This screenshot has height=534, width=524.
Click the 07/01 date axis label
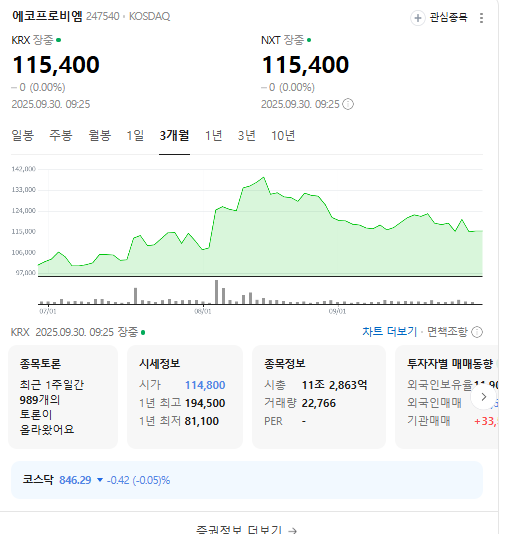pyautogui.click(x=48, y=311)
